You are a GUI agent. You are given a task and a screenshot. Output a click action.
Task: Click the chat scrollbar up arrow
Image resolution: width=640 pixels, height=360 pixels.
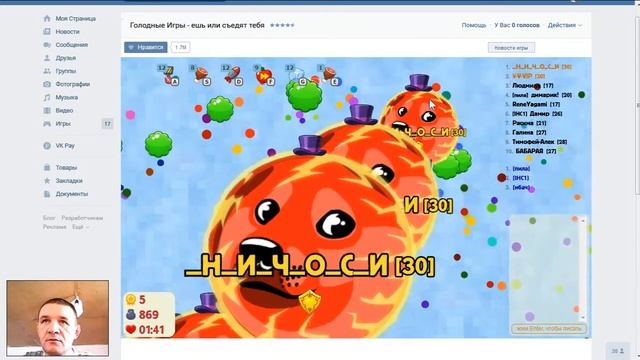tap(583, 220)
